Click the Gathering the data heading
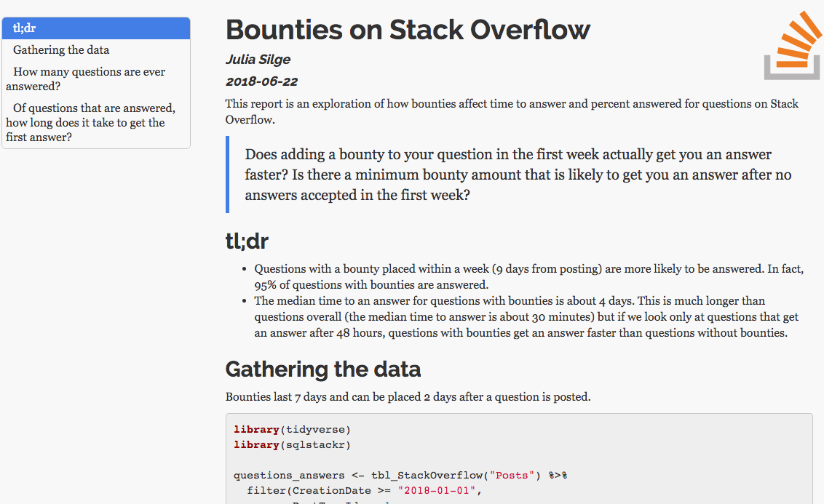Image resolution: width=824 pixels, height=504 pixels. (323, 369)
